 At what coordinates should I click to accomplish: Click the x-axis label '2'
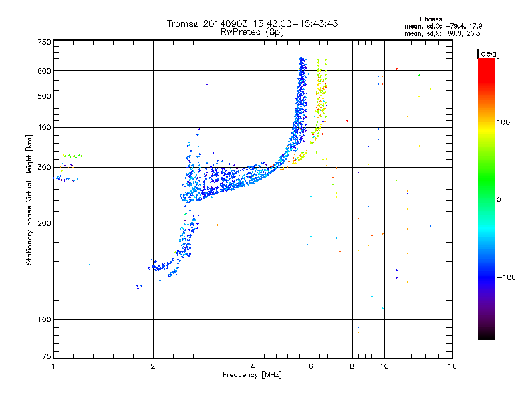click(153, 366)
